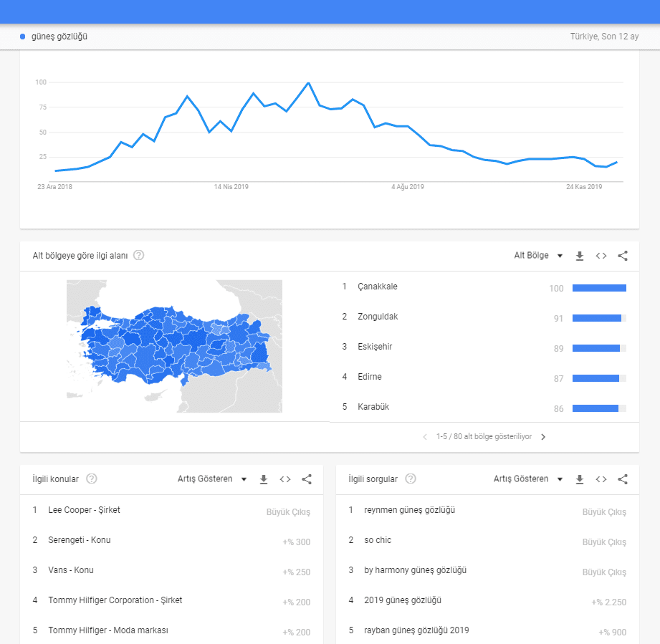
Task: Download the İlgili konular data
Action: (264, 479)
